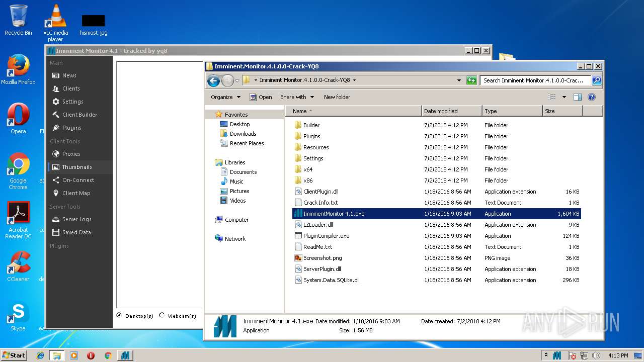Select Screenshot.png file

point(323,258)
